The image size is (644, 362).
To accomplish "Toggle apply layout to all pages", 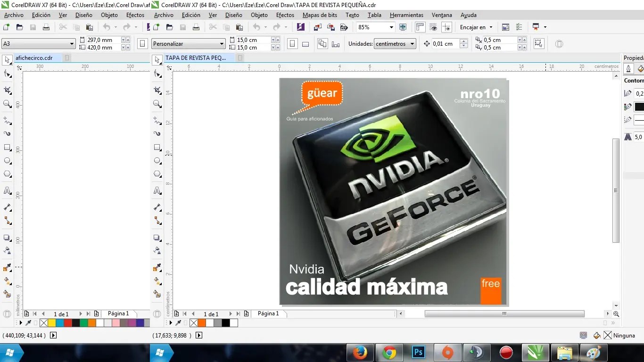I will point(322,44).
